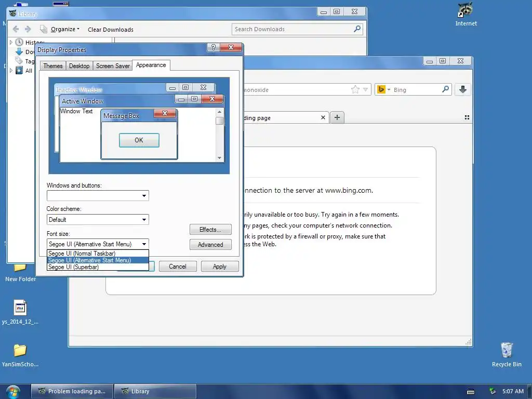532x399 pixels.
Task: Click the search magnifier in Bing box
Action: tap(445, 89)
